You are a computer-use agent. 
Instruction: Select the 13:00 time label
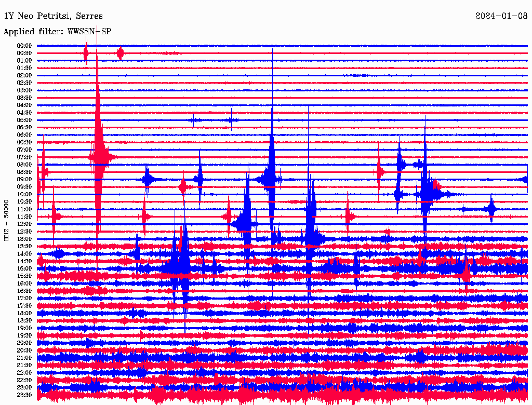[x=24, y=239]
